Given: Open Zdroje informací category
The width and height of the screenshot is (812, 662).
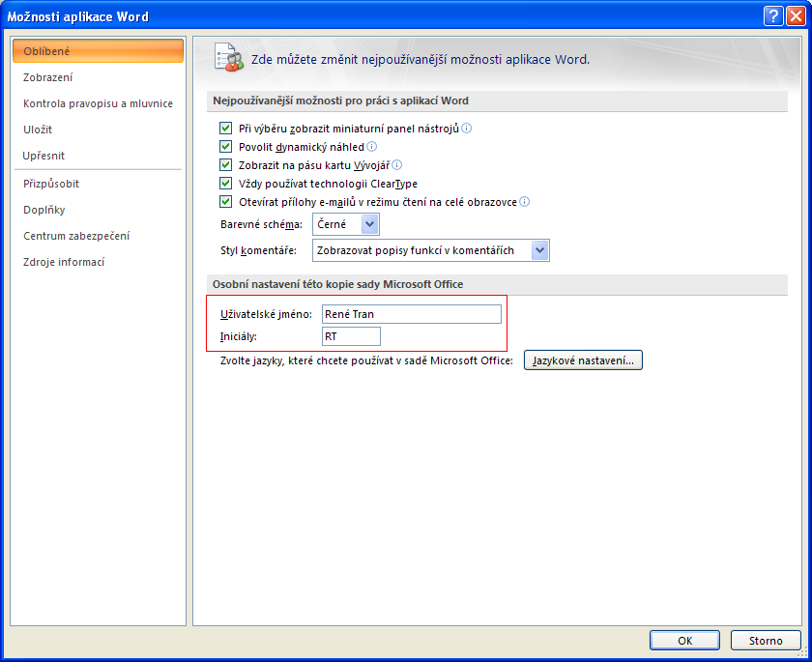Looking at the screenshot, I should pos(98,262).
